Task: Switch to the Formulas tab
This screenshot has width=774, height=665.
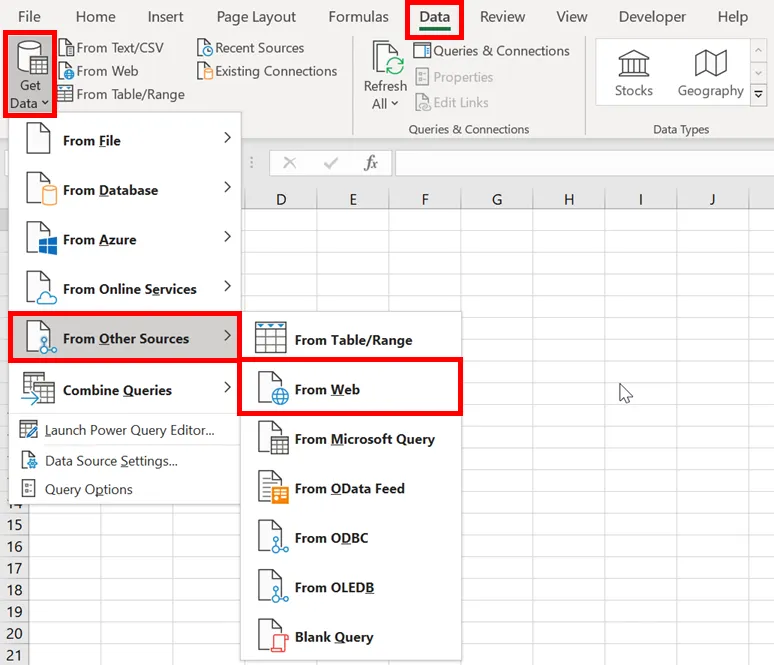Action: (x=358, y=17)
